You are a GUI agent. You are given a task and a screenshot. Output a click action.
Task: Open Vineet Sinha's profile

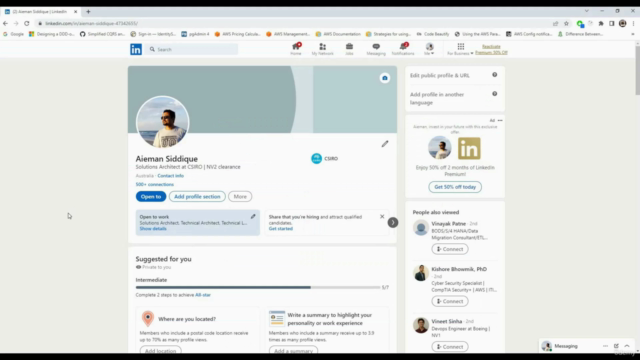pyautogui.click(x=447, y=322)
